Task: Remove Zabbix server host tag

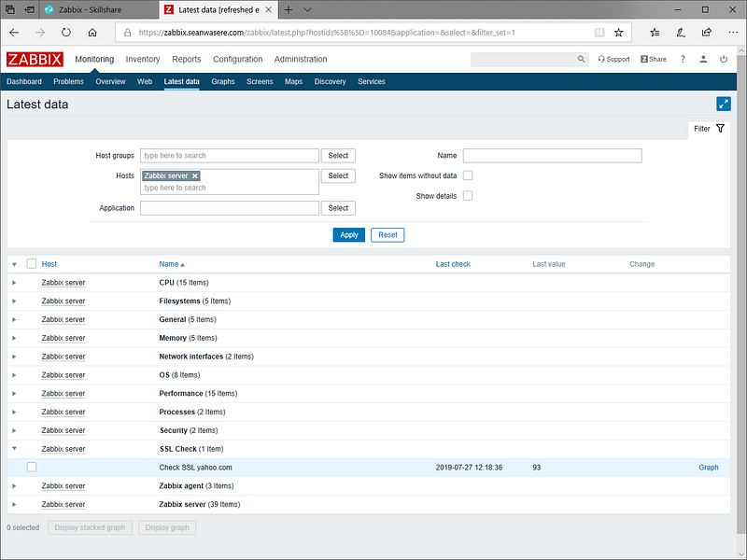Action: [195, 175]
